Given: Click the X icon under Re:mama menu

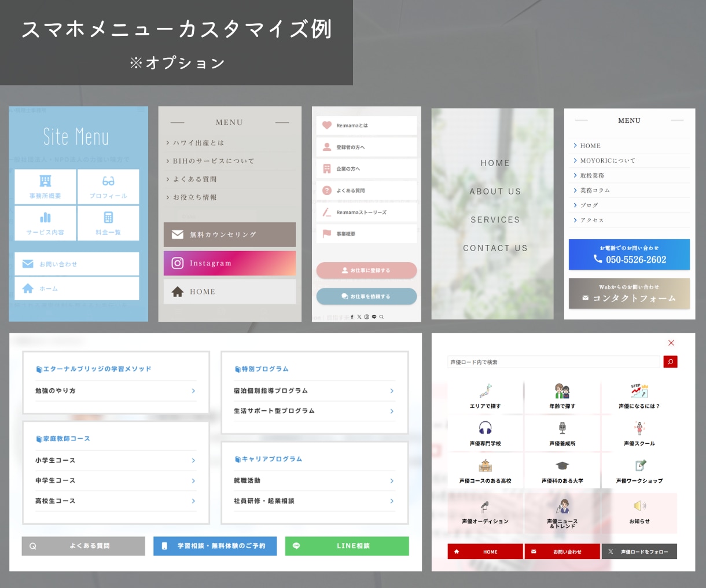Looking at the screenshot, I should click(359, 317).
